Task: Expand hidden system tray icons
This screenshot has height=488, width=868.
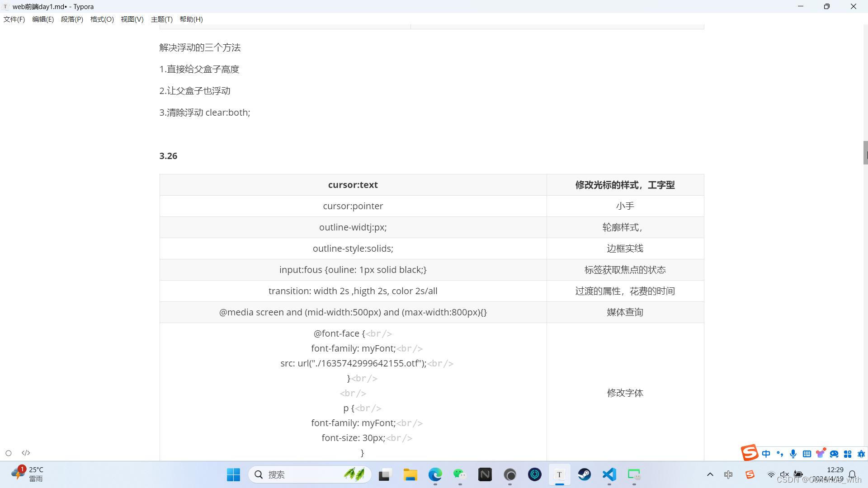Action: point(710,474)
